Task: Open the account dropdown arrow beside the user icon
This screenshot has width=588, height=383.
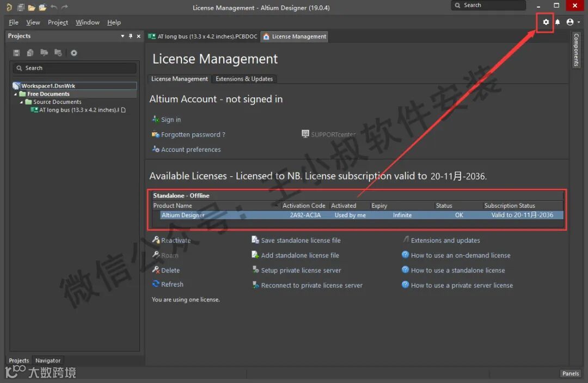Action: 579,22
